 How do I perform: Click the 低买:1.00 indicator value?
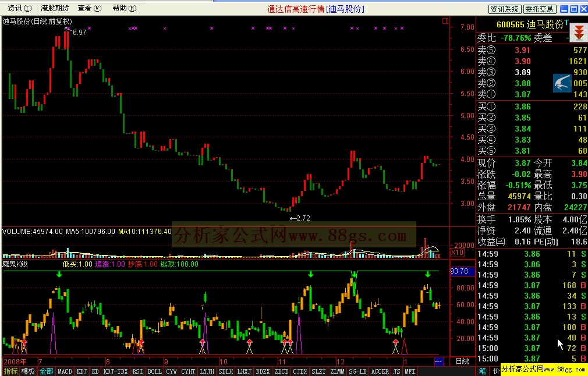pos(77,264)
